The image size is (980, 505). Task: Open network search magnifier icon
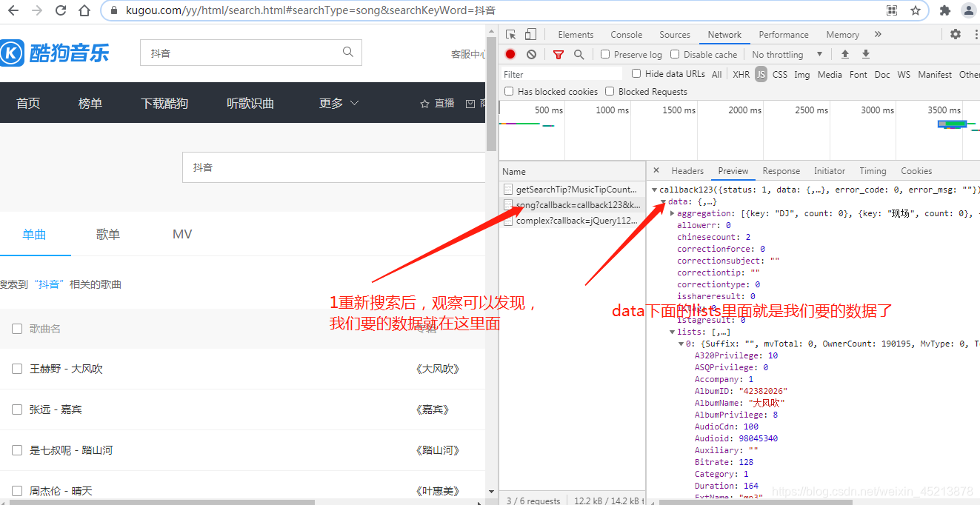(579, 54)
